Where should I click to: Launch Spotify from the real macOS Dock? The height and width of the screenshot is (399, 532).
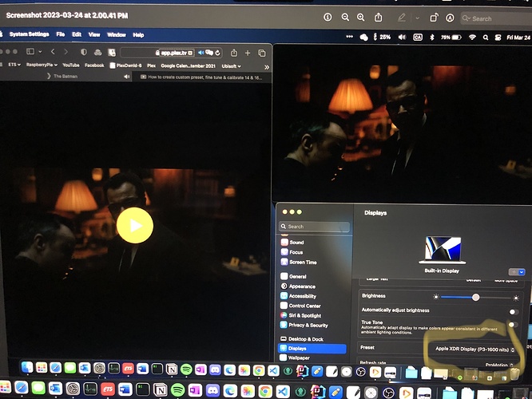pos(177,390)
